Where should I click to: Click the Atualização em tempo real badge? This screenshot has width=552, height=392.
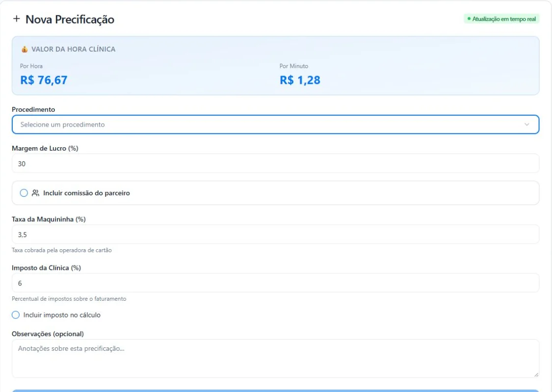click(501, 19)
